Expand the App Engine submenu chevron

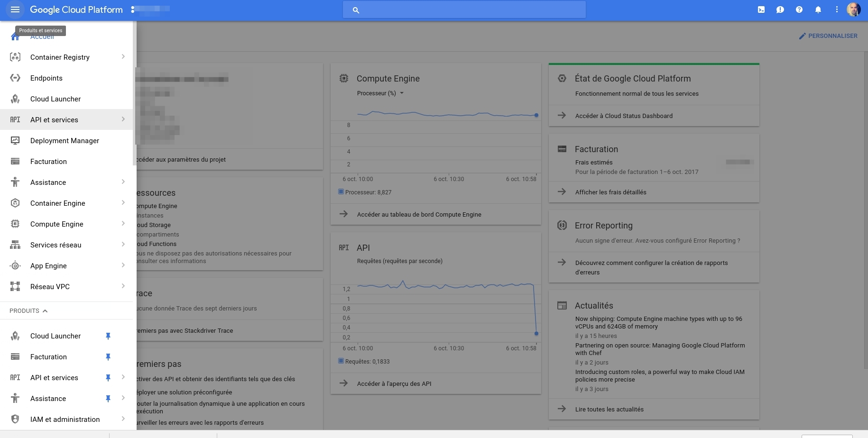tap(123, 265)
